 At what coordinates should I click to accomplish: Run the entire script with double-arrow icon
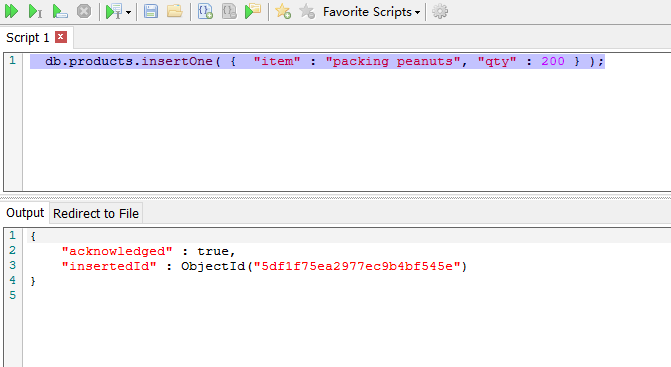[x=12, y=12]
